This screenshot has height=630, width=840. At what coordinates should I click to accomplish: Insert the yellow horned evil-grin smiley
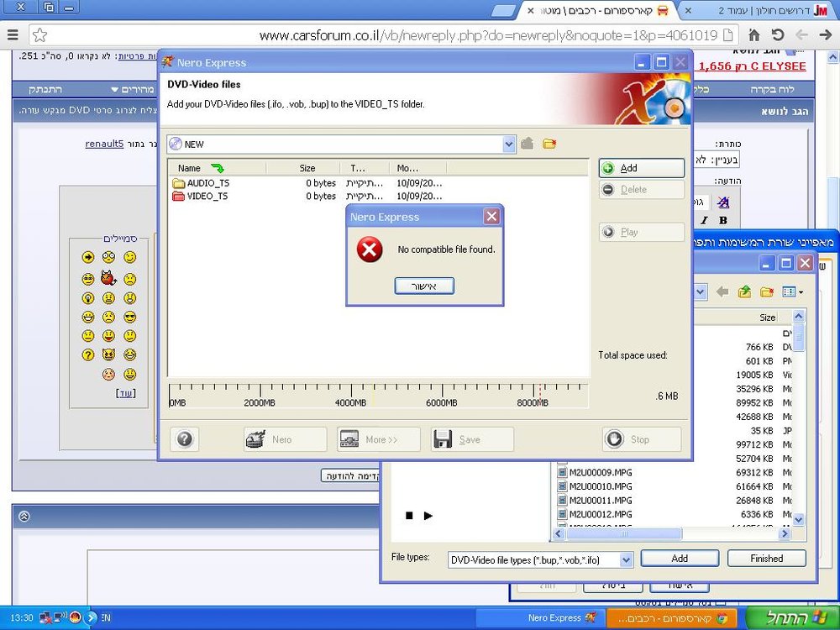tap(108, 354)
